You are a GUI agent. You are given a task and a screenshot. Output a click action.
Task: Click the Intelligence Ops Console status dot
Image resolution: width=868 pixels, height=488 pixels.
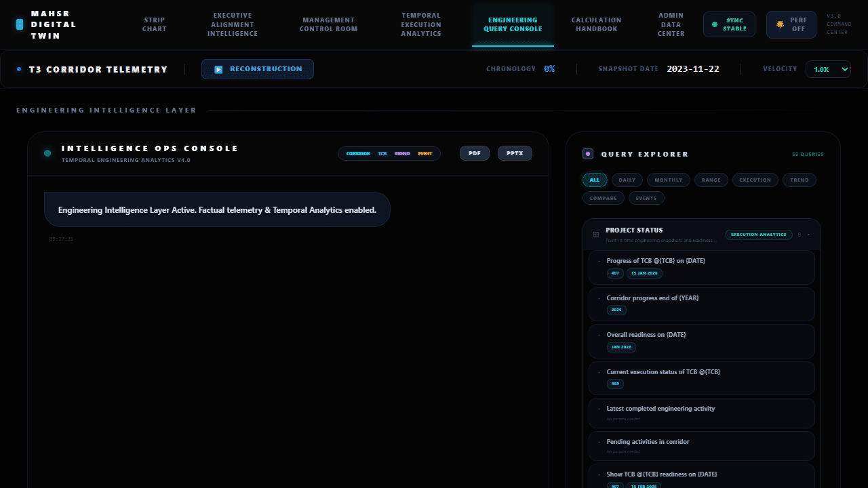coord(47,153)
